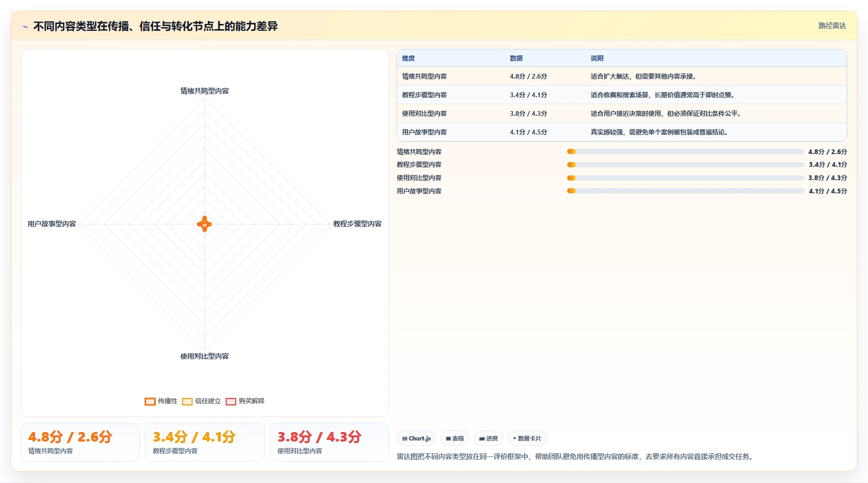
Task: Click the 使用对比型内容 progress bar
Action: (685, 178)
